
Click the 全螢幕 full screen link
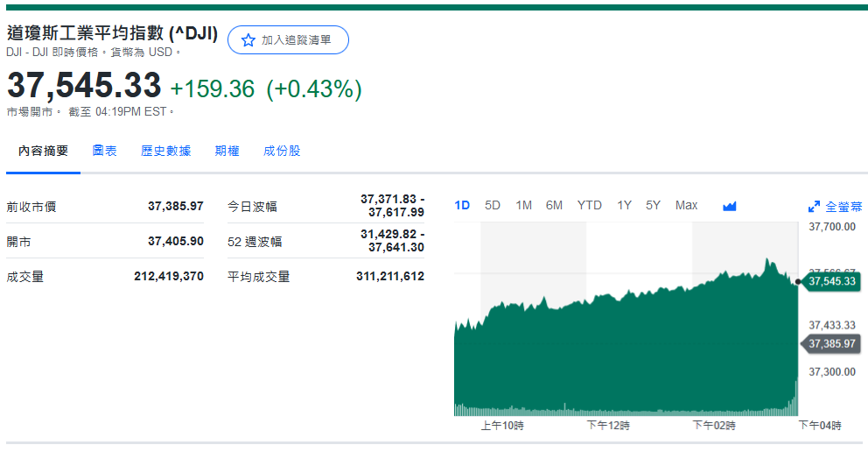(x=843, y=207)
